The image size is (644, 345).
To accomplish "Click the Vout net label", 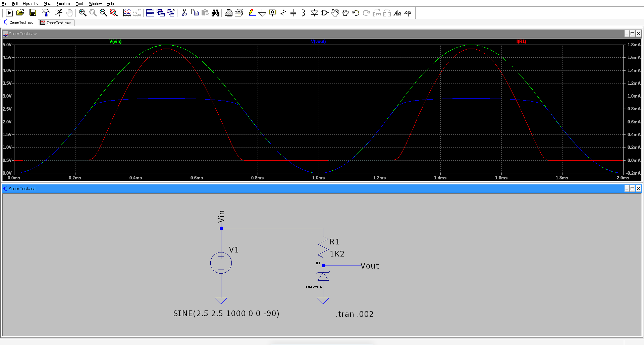I will [x=370, y=266].
